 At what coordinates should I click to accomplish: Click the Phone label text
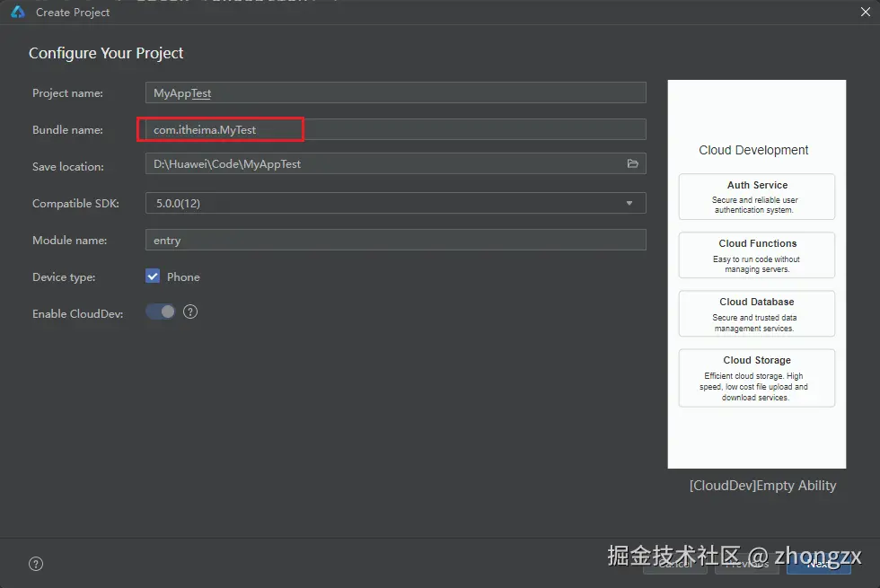coord(183,276)
